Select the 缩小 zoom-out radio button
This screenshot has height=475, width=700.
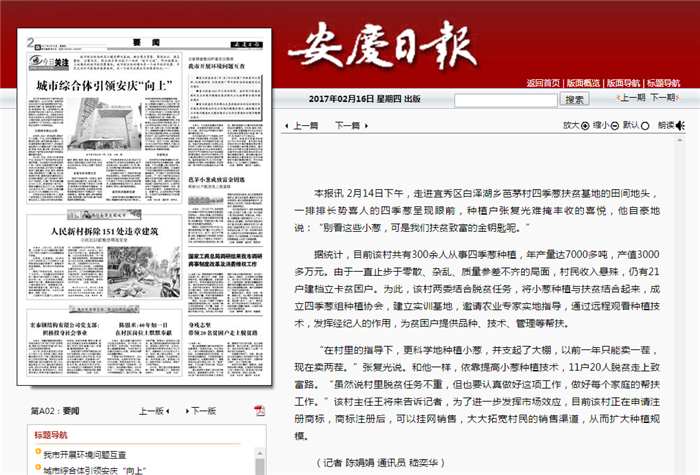point(615,126)
